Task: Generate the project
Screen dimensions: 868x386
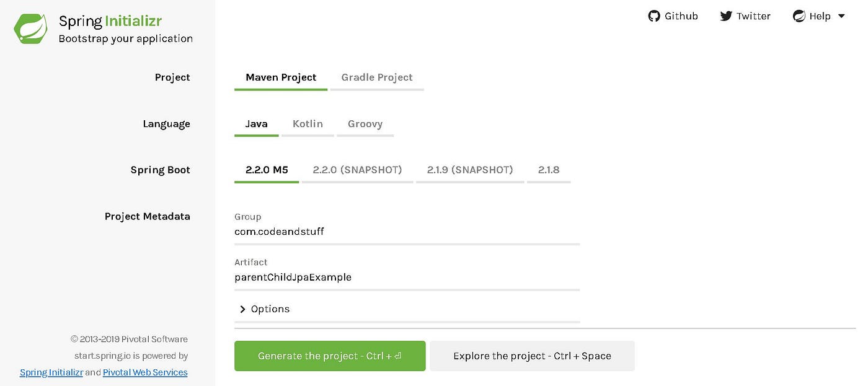Action: (329, 356)
